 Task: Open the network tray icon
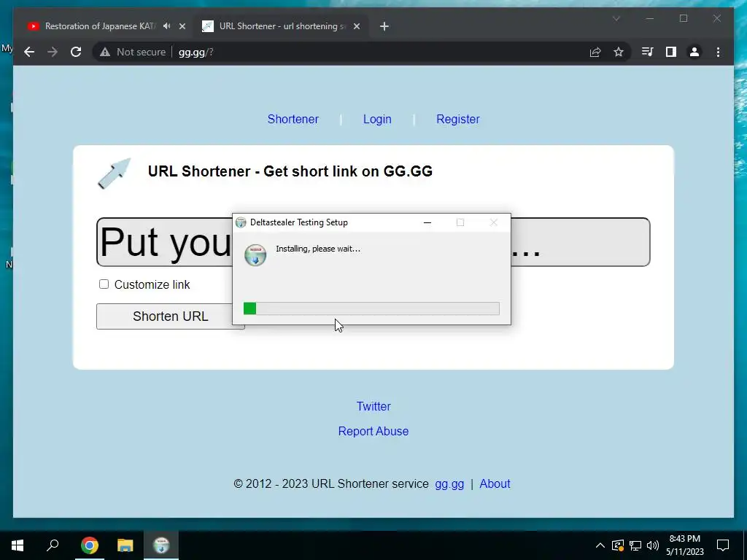coord(635,545)
